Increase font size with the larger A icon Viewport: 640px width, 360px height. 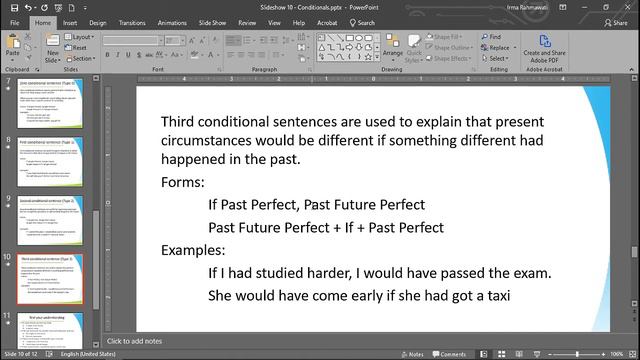[x=192, y=40]
